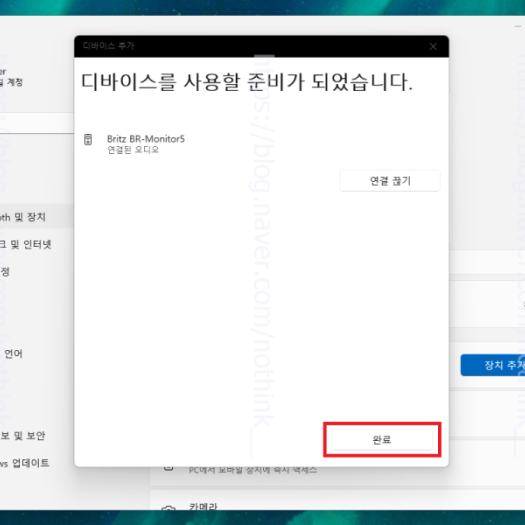525x525 pixels.
Task: Click the camera icon beside 카메라
Action: point(168,508)
